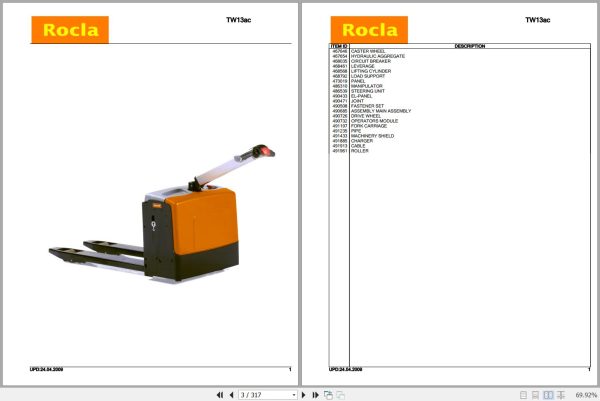Screen dimensions: 600x401
Task: Go to the previous page
Action: [232, 395]
